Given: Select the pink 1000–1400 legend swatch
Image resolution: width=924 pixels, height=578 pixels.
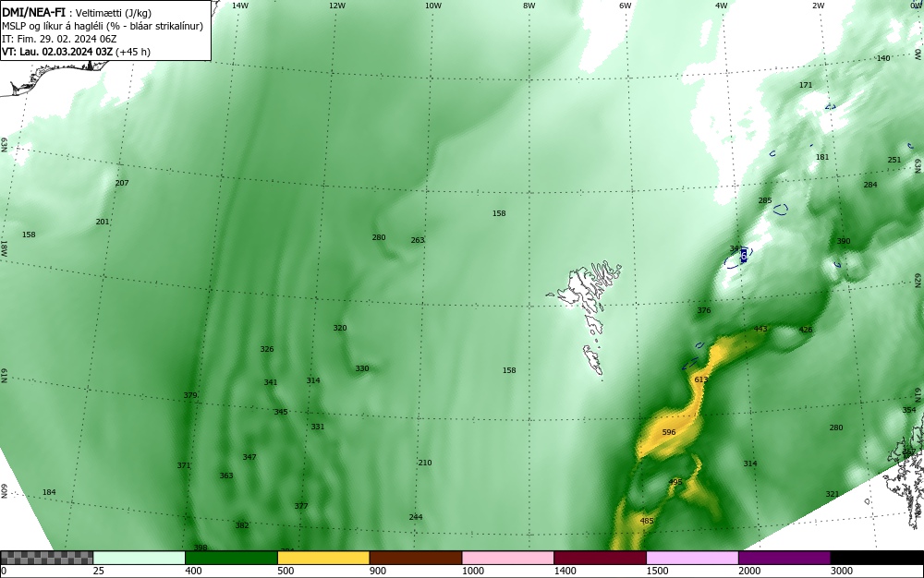Looking at the screenshot, I should point(508,558).
